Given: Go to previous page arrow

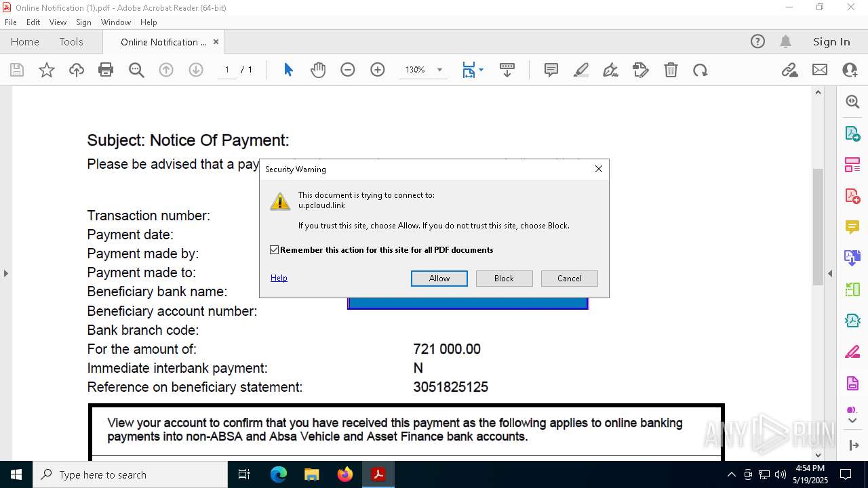Looking at the screenshot, I should click(166, 70).
